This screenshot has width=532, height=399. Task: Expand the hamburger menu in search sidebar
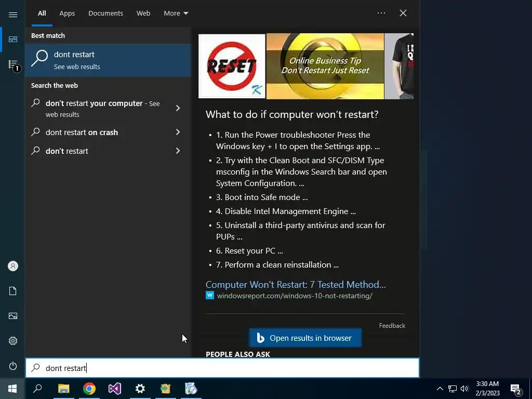click(13, 15)
